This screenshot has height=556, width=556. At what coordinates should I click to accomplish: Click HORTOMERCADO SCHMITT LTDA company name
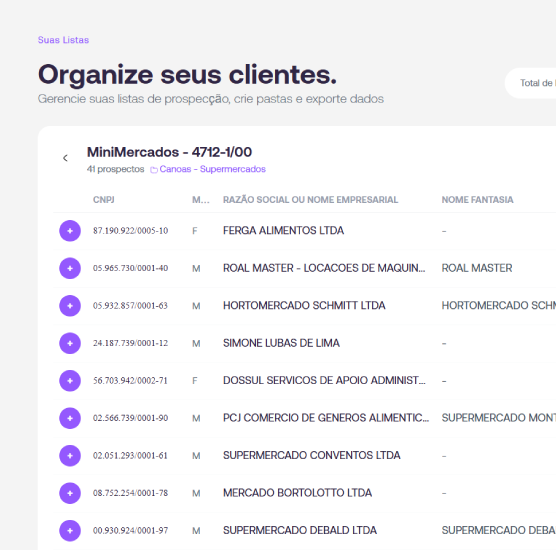pyautogui.click(x=304, y=305)
